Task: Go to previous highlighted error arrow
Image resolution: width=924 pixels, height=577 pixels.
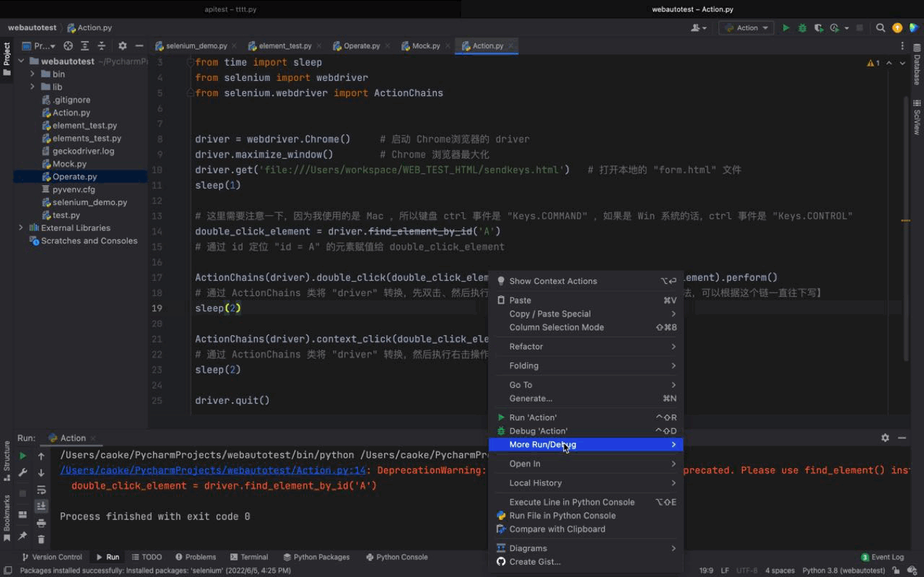Action: point(889,63)
